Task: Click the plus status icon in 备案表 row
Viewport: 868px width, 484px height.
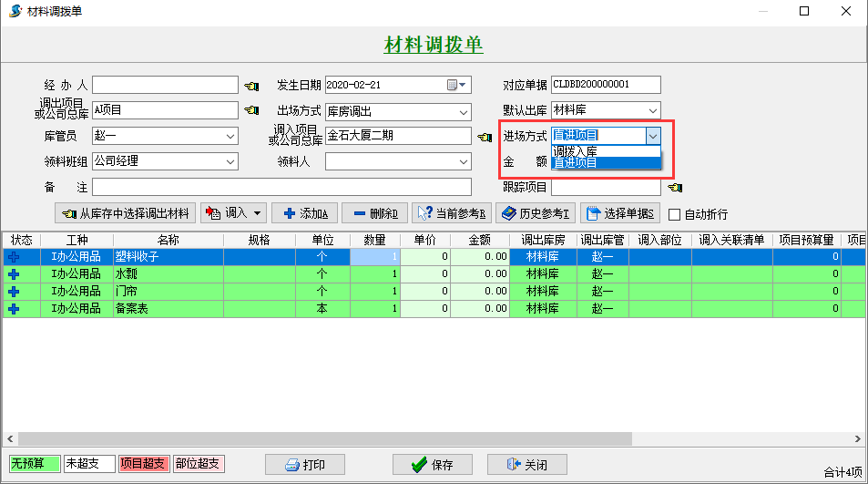Action: (14, 309)
